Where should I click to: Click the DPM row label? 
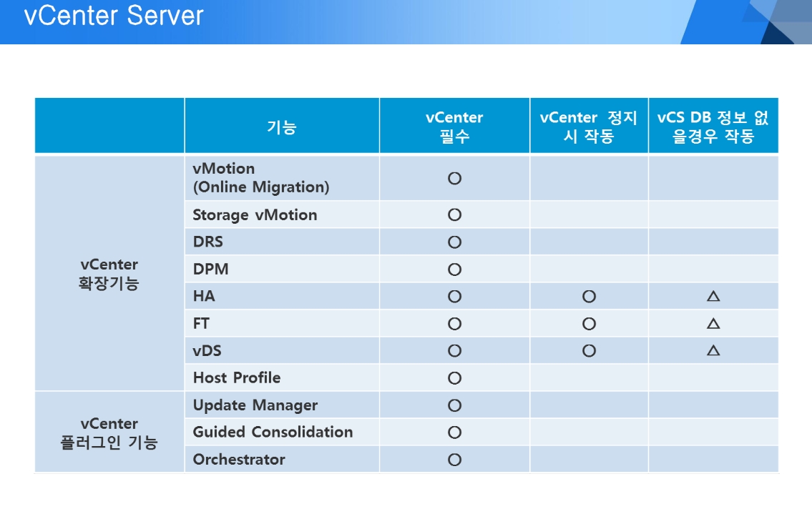click(x=210, y=269)
